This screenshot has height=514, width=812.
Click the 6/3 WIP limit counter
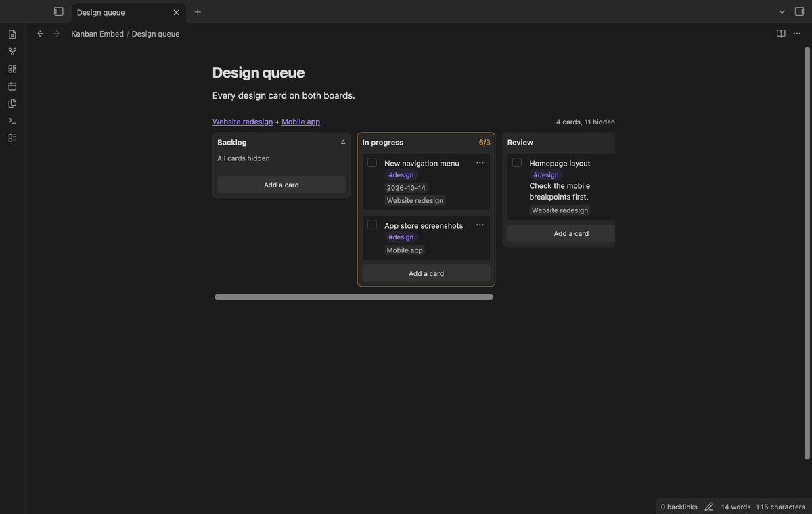pyautogui.click(x=484, y=143)
